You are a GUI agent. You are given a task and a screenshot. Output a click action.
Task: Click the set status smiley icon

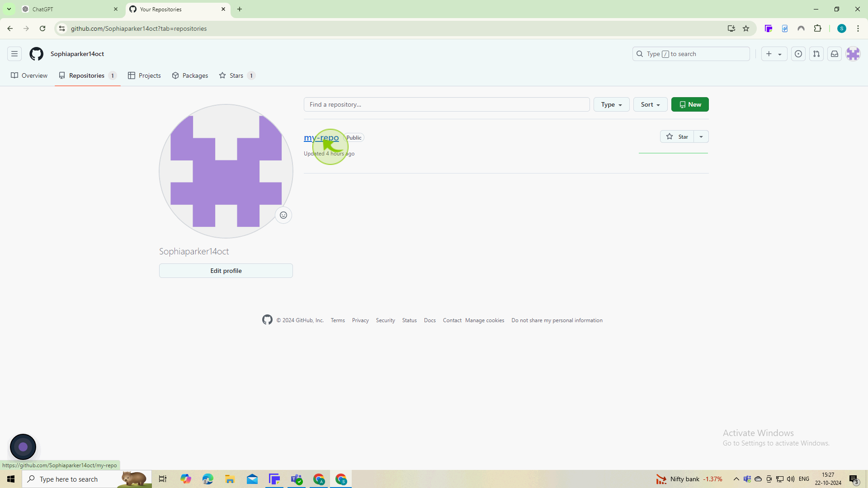pyautogui.click(x=283, y=215)
